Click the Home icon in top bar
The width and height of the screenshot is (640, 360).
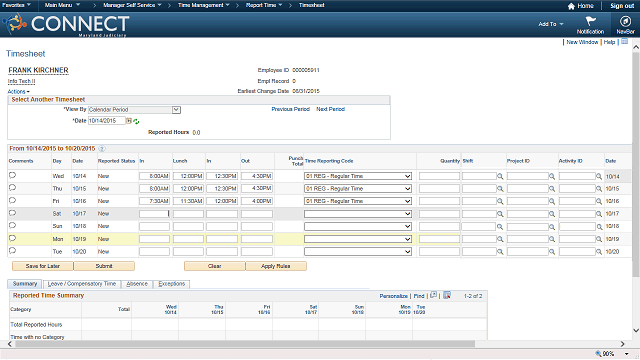pos(571,6)
